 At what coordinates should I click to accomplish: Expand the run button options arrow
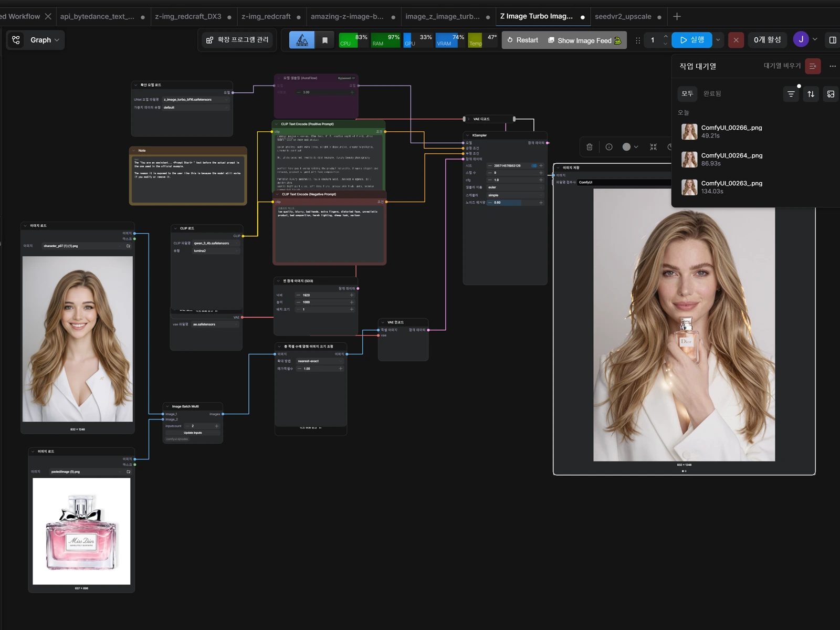(x=718, y=40)
